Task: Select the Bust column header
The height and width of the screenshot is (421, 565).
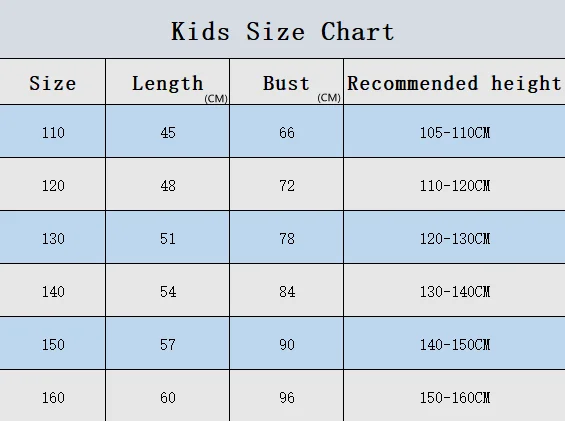Action: point(286,84)
